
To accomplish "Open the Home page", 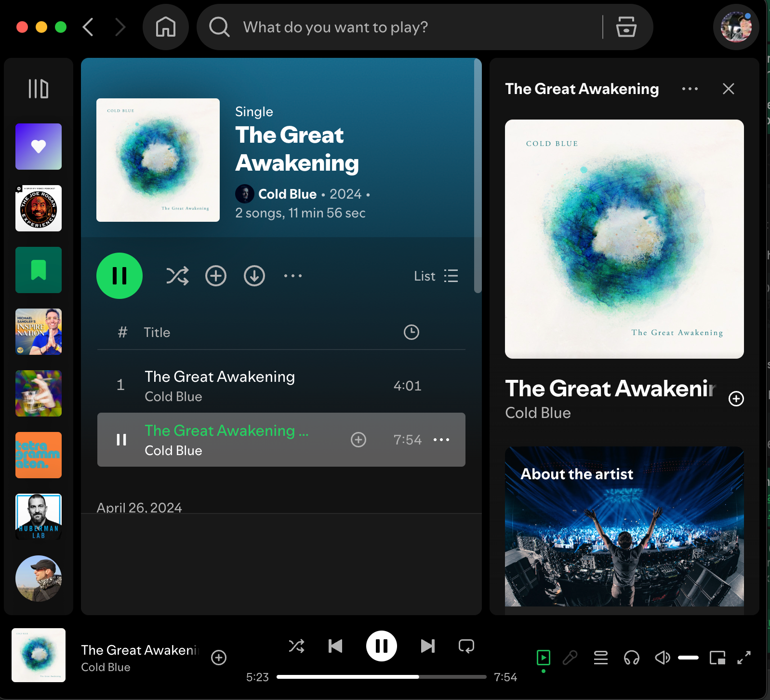I will 166,27.
